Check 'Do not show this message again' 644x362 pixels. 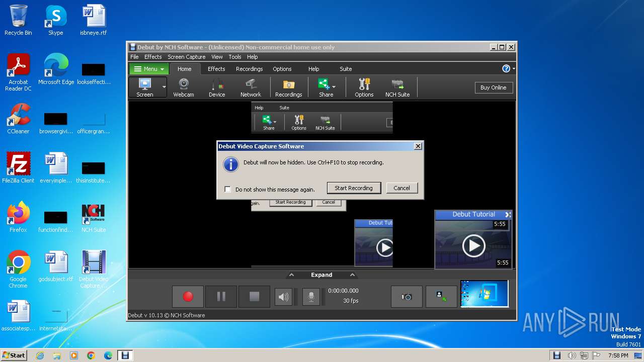pyautogui.click(x=228, y=190)
